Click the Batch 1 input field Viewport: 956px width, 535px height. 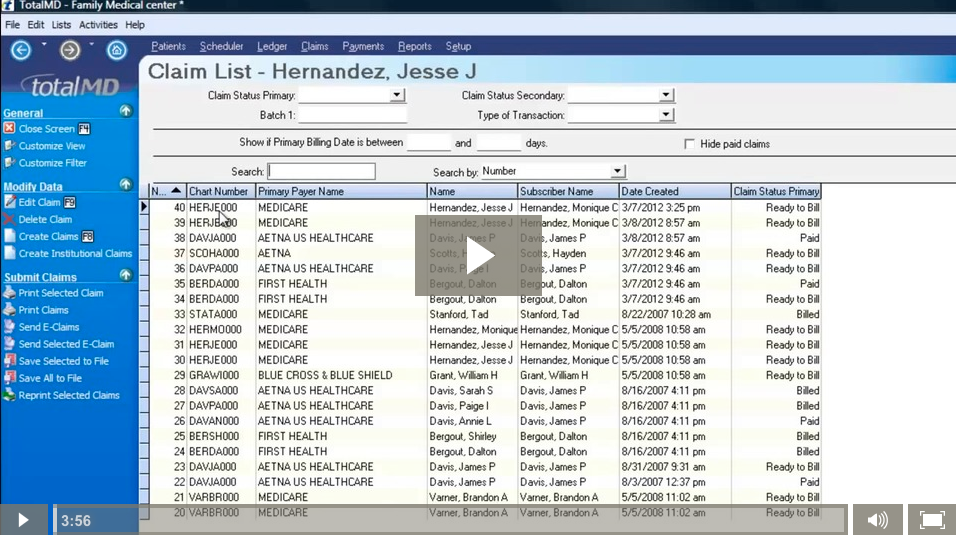click(352, 115)
